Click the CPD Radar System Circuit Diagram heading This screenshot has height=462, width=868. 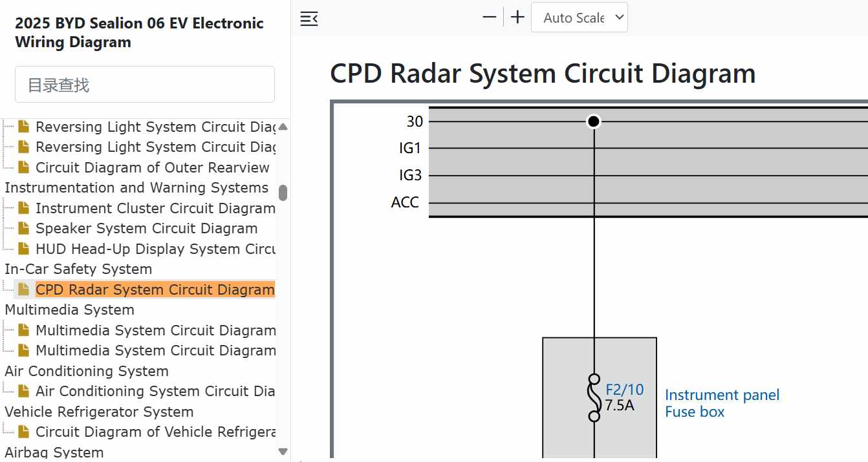point(543,74)
